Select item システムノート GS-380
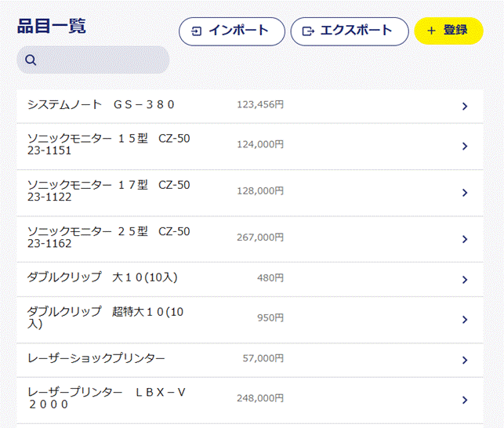 point(100,104)
